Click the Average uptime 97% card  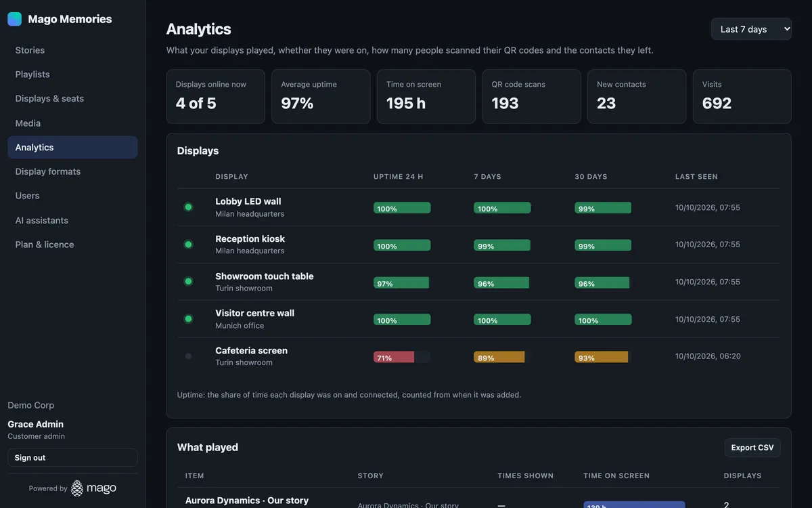pyautogui.click(x=321, y=96)
